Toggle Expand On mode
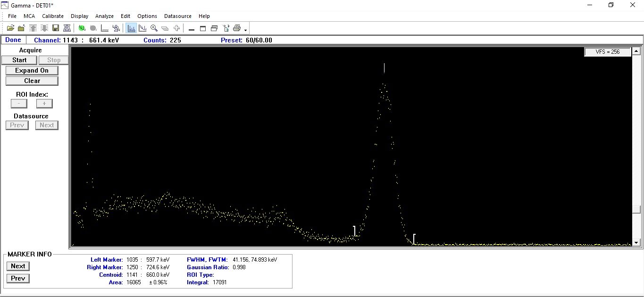The width and height of the screenshot is (644, 297). (32, 70)
